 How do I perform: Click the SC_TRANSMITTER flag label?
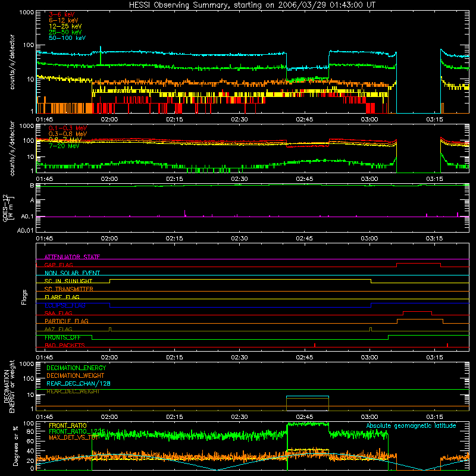pos(68,289)
